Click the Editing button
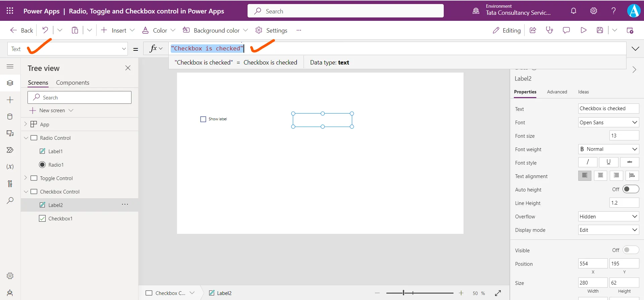 506,30
